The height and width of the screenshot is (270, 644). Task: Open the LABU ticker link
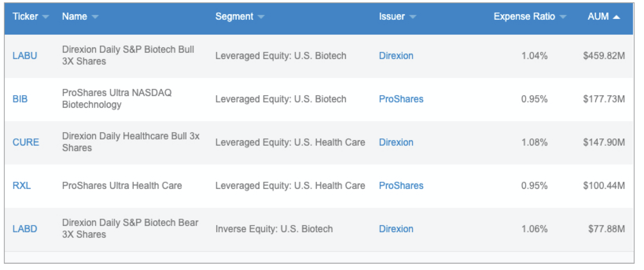[25, 56]
